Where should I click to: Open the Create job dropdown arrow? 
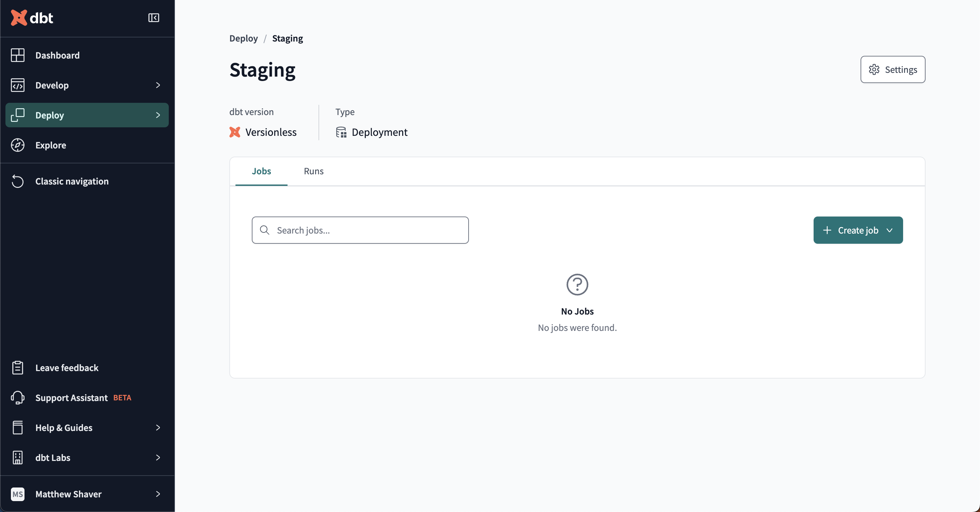pyautogui.click(x=889, y=230)
